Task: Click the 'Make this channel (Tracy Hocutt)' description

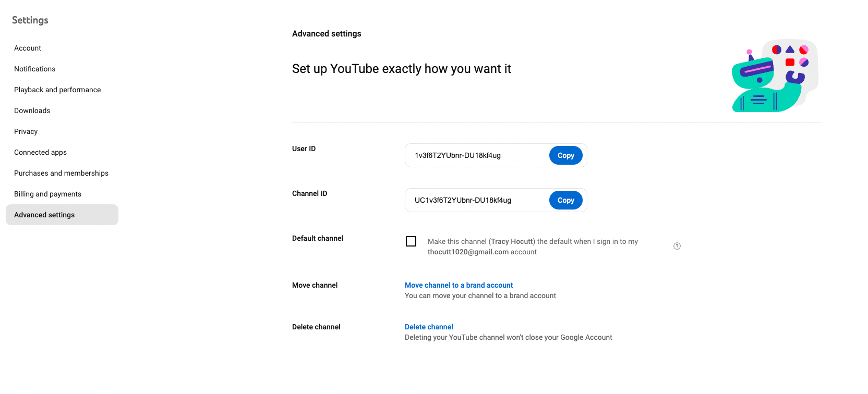Action: pos(533,247)
